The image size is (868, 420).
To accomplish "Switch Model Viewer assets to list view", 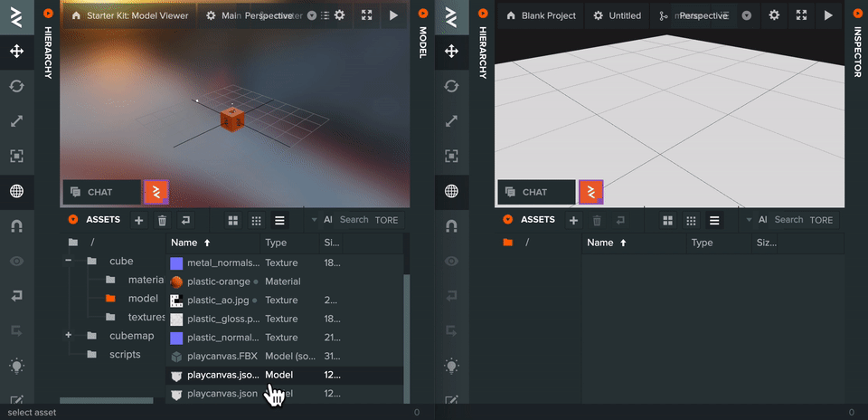I will pos(279,221).
